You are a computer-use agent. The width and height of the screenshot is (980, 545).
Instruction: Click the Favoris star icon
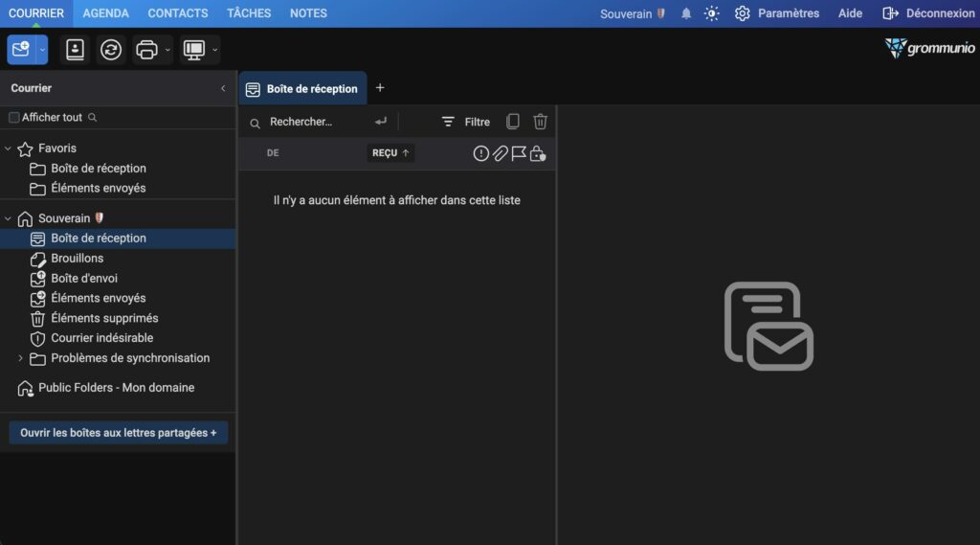25,148
